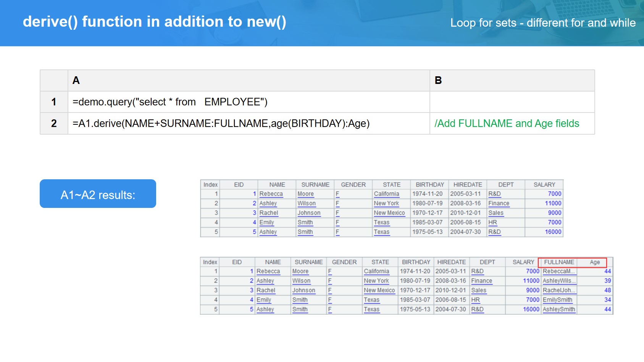Select salary value 16000 in the upper table
644x362 pixels.
553,232
